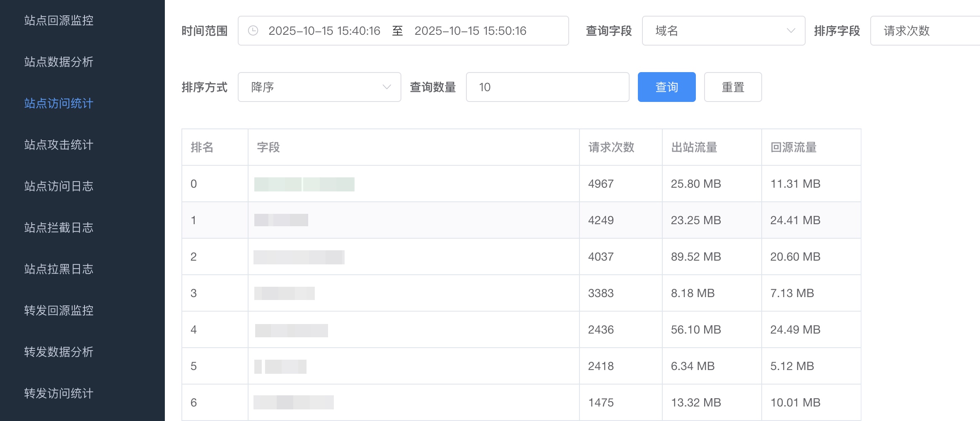Expand the 查询字段 dropdown arrow
Screen dimensions: 980x421
[x=790, y=31]
